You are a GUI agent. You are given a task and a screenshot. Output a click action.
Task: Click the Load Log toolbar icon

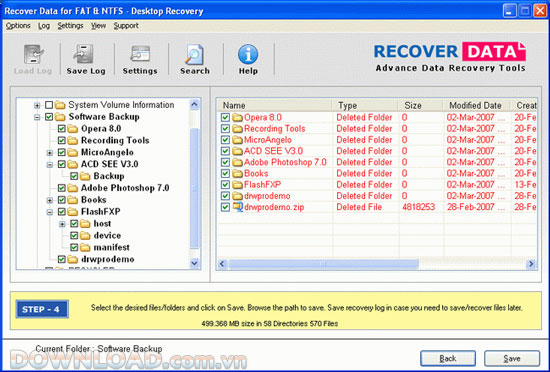33,55
